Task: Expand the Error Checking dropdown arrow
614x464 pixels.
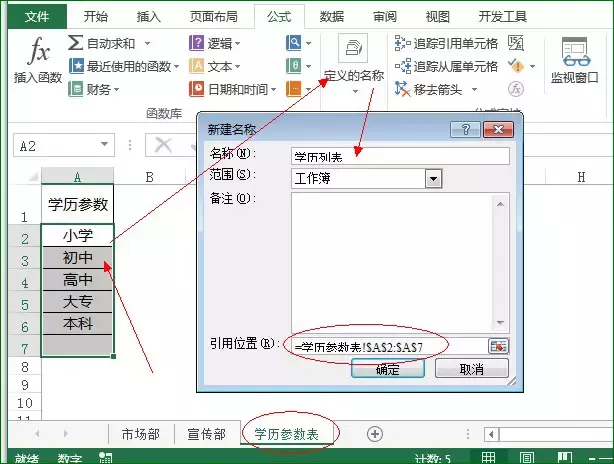Action: tap(532, 66)
